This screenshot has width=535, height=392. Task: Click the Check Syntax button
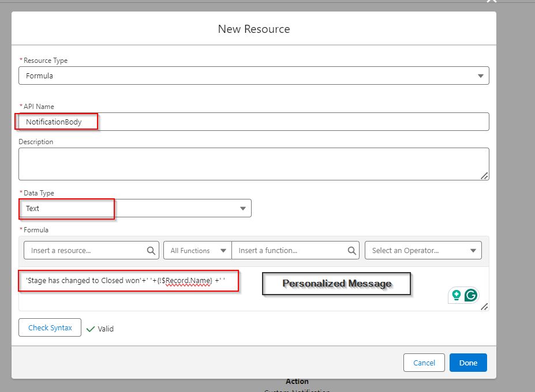point(50,327)
